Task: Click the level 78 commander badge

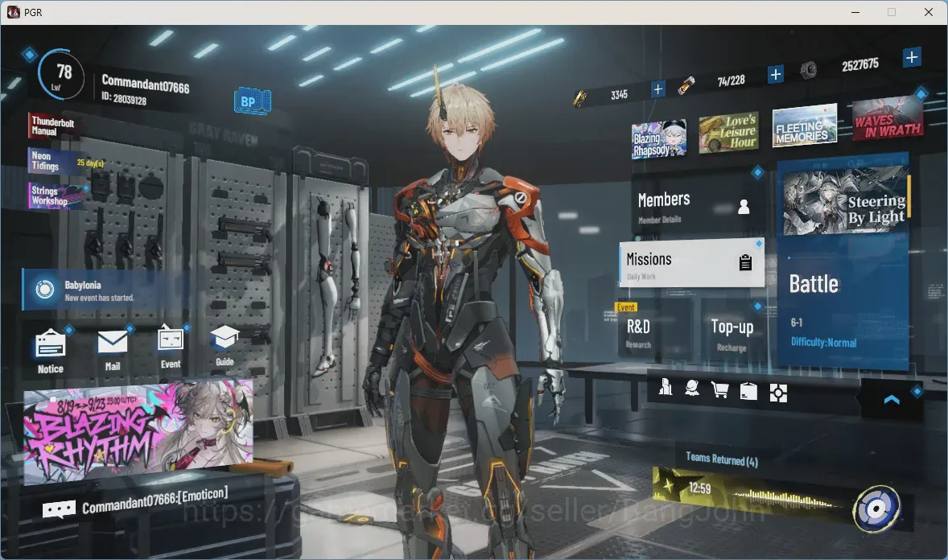Action: pyautogui.click(x=61, y=74)
